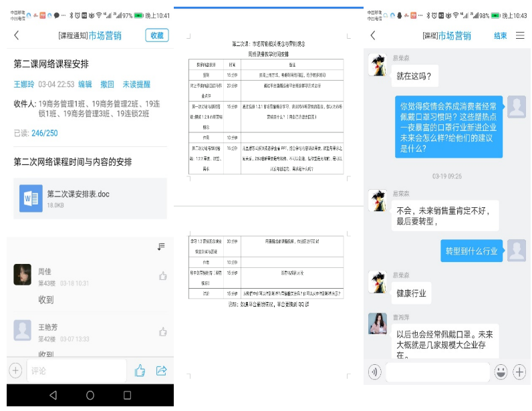Tap the share icon in comment bar

point(161,370)
